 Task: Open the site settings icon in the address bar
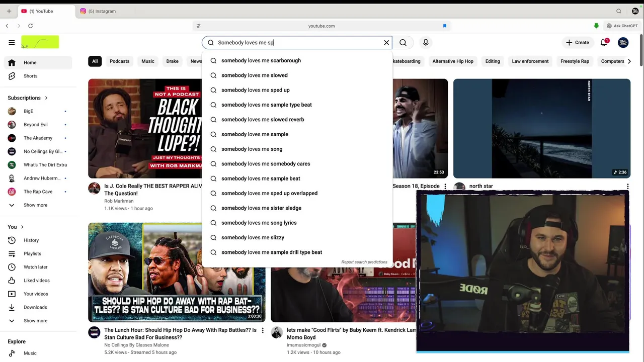pyautogui.click(x=198, y=26)
